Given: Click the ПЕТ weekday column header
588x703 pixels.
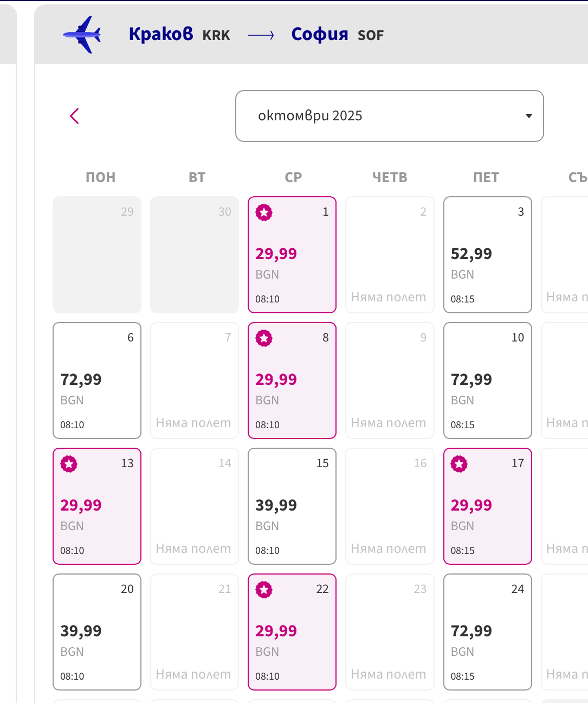Looking at the screenshot, I should coord(486,177).
